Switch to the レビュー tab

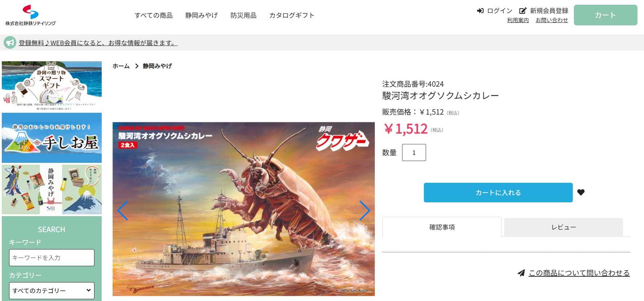click(563, 227)
